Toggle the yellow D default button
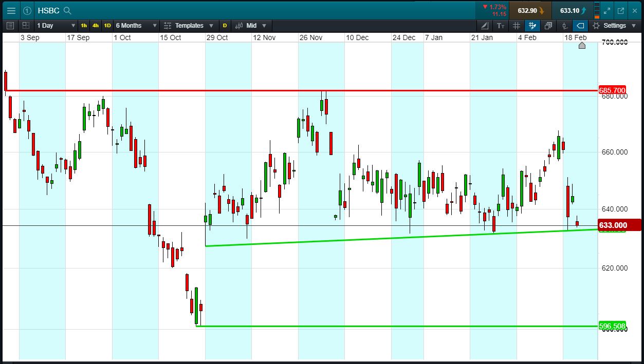Viewport: 644px width, 364px height. pyautogui.click(x=225, y=25)
